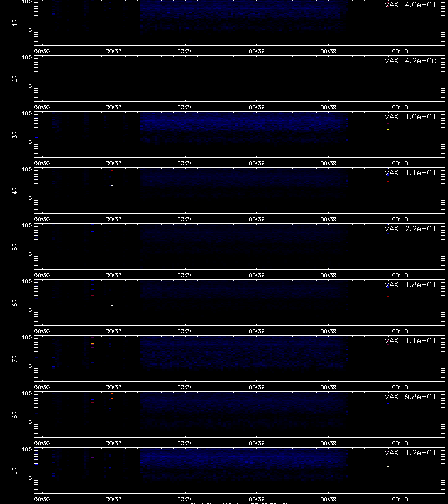Click the 10 y-axis label of 8R panel
Image resolution: width=448 pixels, height=504 pixels.
pos(29,422)
